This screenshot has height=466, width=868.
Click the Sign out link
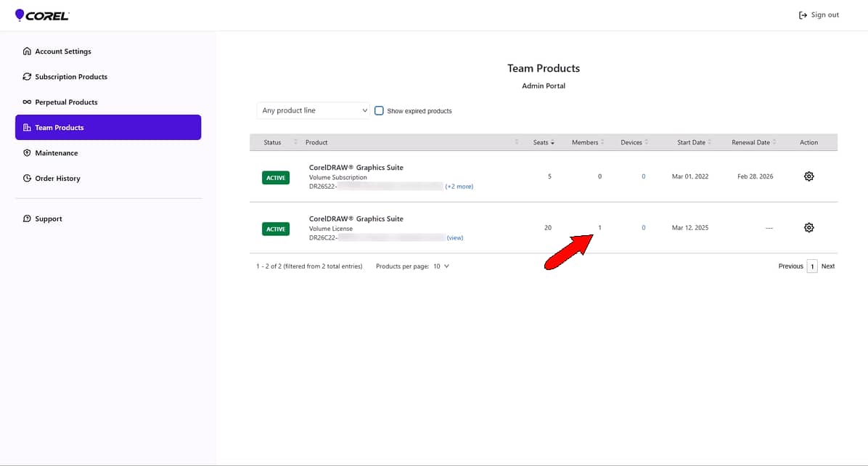[x=825, y=15]
